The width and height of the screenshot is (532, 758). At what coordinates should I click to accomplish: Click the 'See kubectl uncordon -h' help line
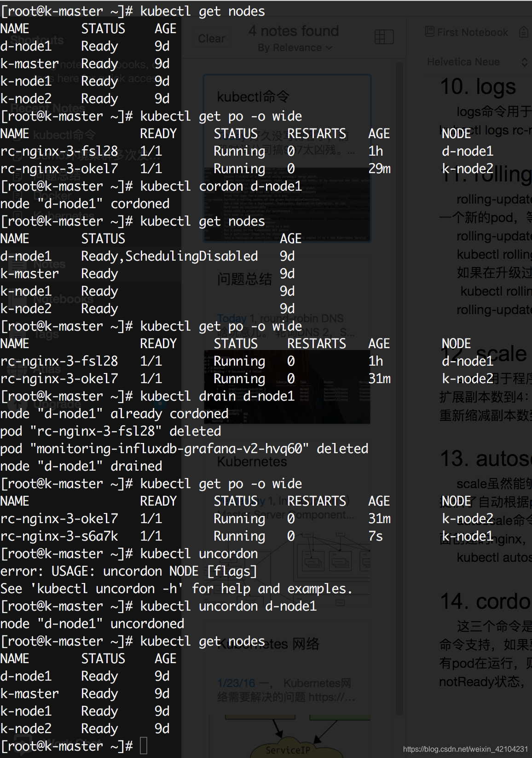click(x=177, y=589)
